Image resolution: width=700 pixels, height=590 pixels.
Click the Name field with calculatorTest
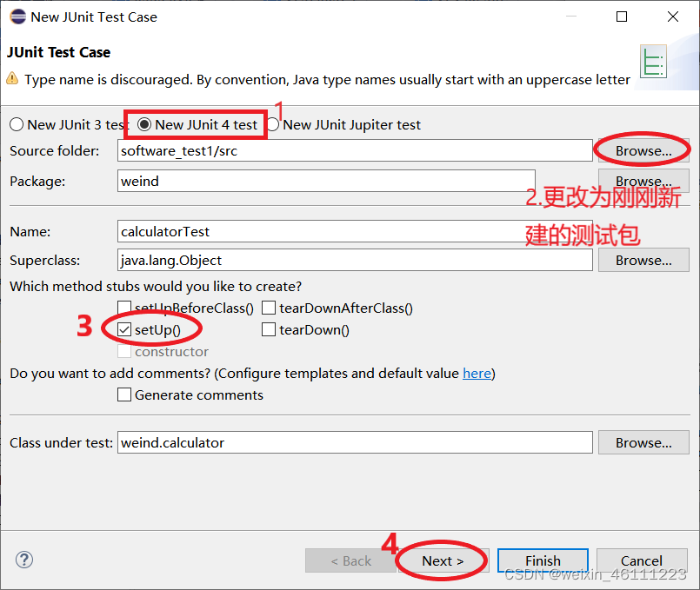click(355, 231)
